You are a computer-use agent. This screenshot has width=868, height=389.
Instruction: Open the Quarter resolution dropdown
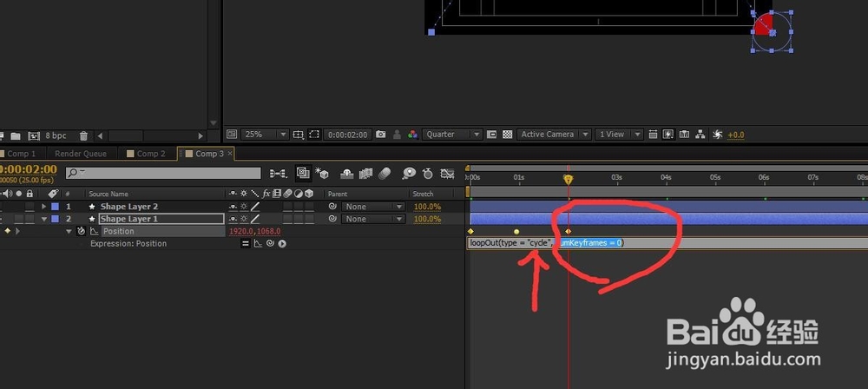point(451,134)
